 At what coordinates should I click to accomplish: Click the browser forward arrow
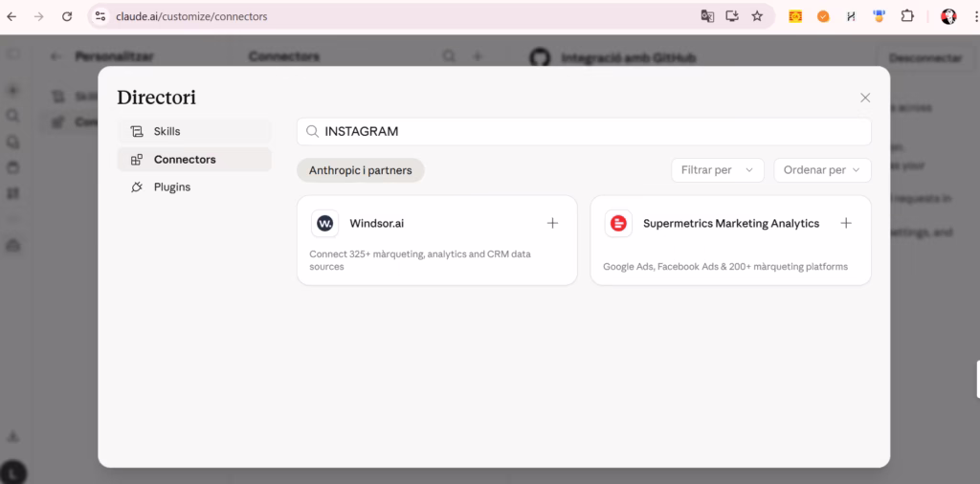(38, 17)
